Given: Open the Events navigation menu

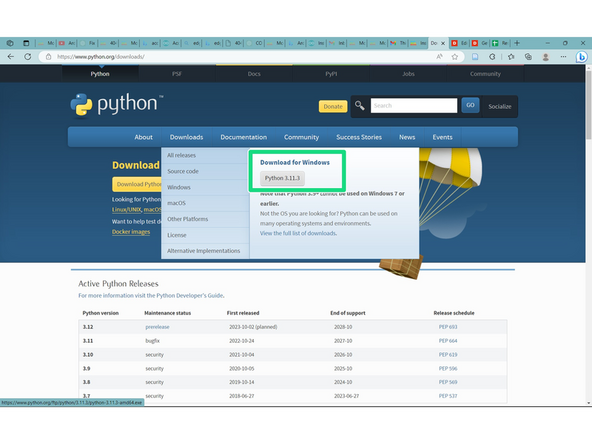Looking at the screenshot, I should (442, 137).
